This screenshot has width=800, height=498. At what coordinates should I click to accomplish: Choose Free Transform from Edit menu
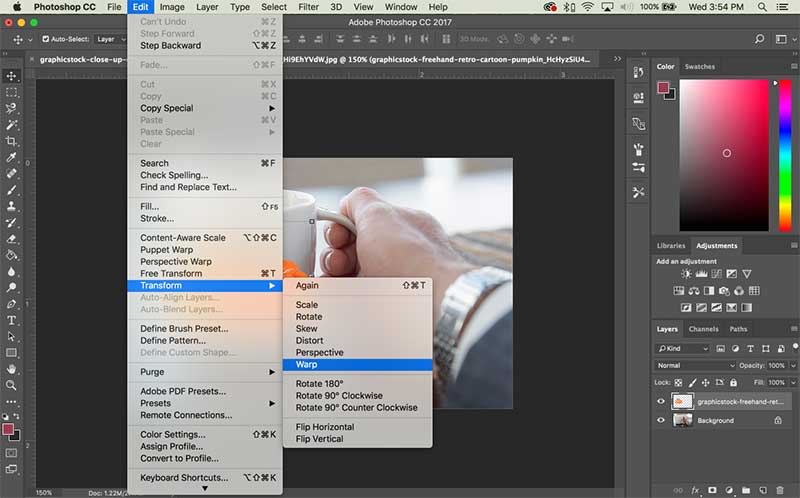[206, 273]
